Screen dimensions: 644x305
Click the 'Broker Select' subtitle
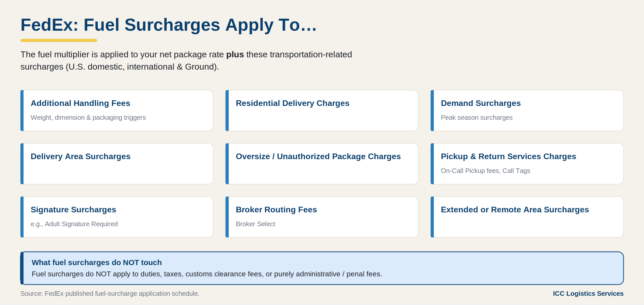point(255,224)
